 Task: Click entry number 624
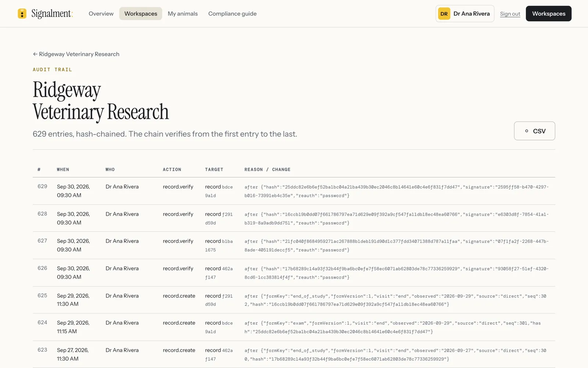click(42, 323)
